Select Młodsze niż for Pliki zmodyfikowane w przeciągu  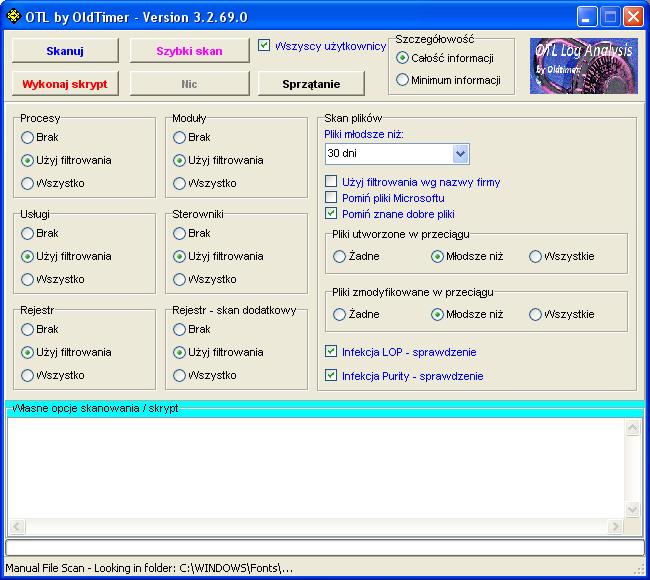click(x=437, y=314)
